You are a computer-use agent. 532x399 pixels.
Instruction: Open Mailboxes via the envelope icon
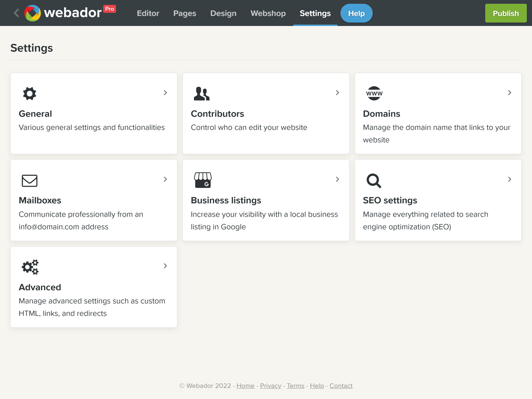(x=30, y=181)
